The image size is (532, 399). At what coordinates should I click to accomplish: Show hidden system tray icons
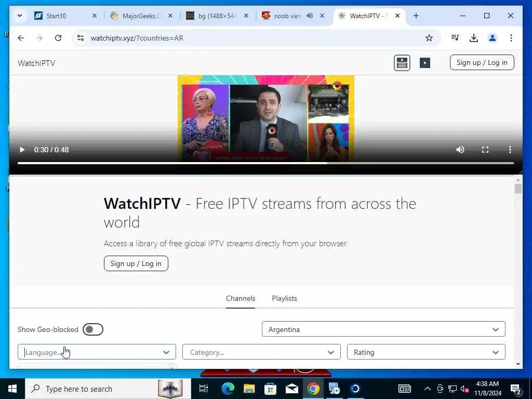[428, 389]
